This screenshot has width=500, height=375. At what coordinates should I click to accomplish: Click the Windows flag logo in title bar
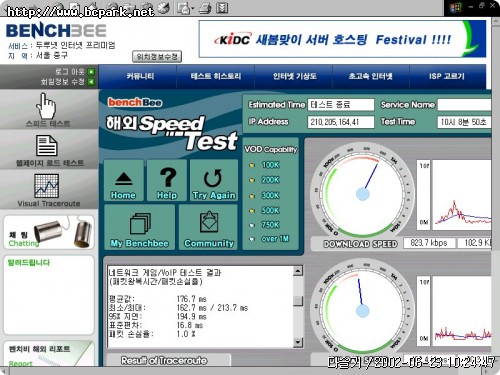click(x=455, y=7)
